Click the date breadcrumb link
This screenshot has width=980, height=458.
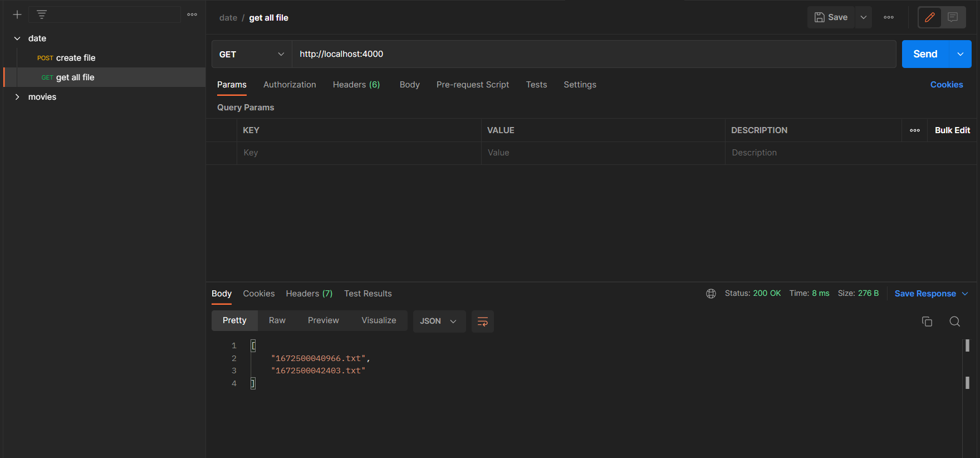228,18
